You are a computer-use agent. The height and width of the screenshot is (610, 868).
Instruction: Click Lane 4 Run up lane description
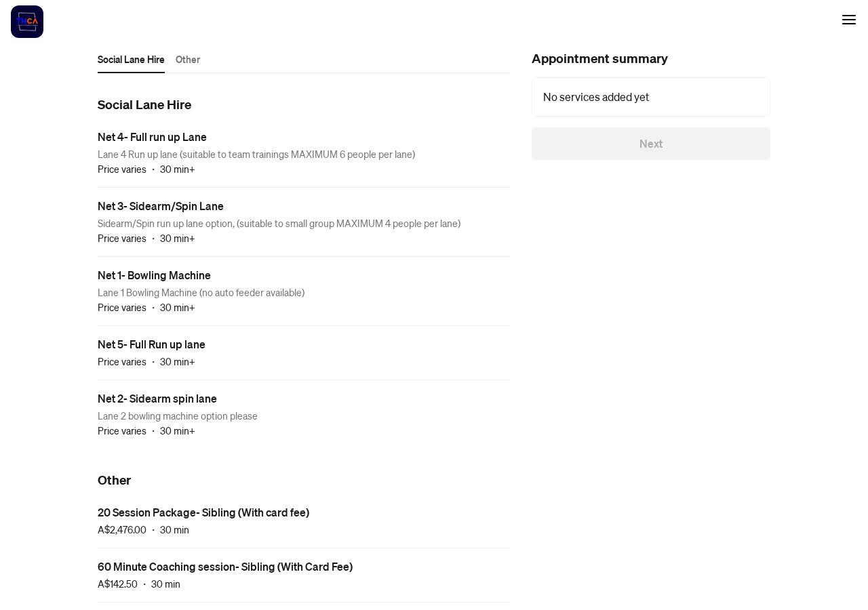(256, 155)
